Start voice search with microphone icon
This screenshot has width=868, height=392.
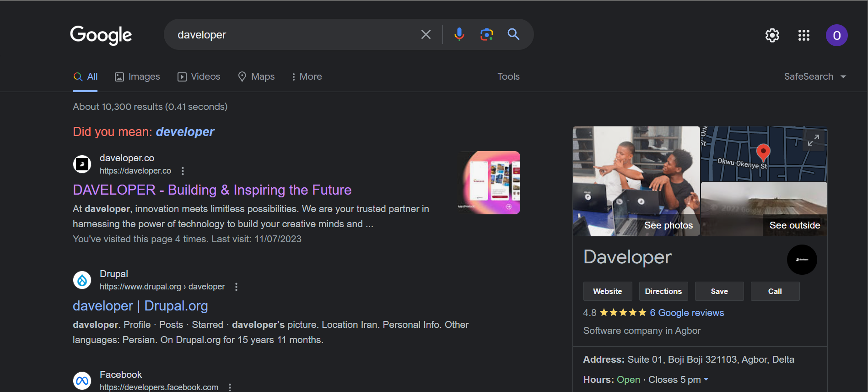pyautogui.click(x=459, y=34)
